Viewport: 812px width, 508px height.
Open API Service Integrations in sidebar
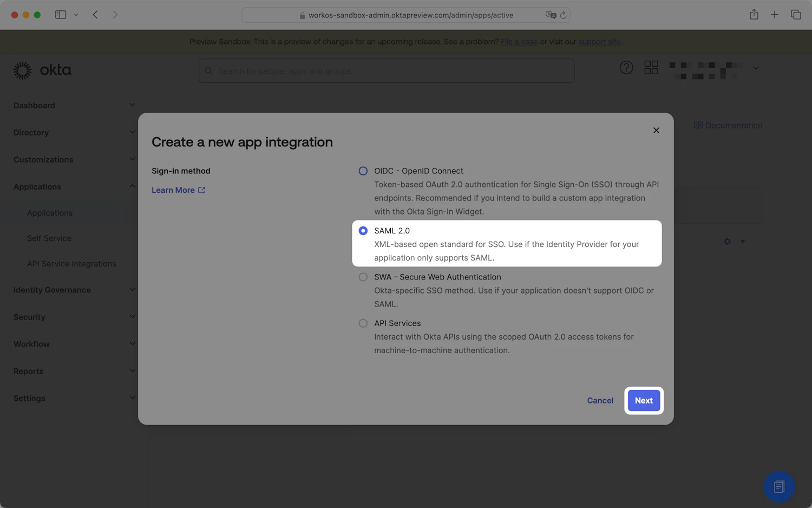[x=71, y=264]
